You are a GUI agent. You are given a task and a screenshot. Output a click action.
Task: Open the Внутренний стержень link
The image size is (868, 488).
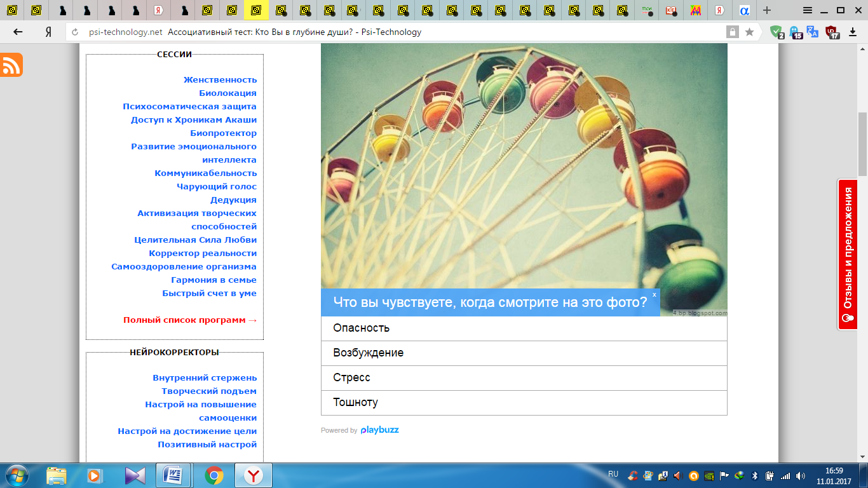[205, 377]
